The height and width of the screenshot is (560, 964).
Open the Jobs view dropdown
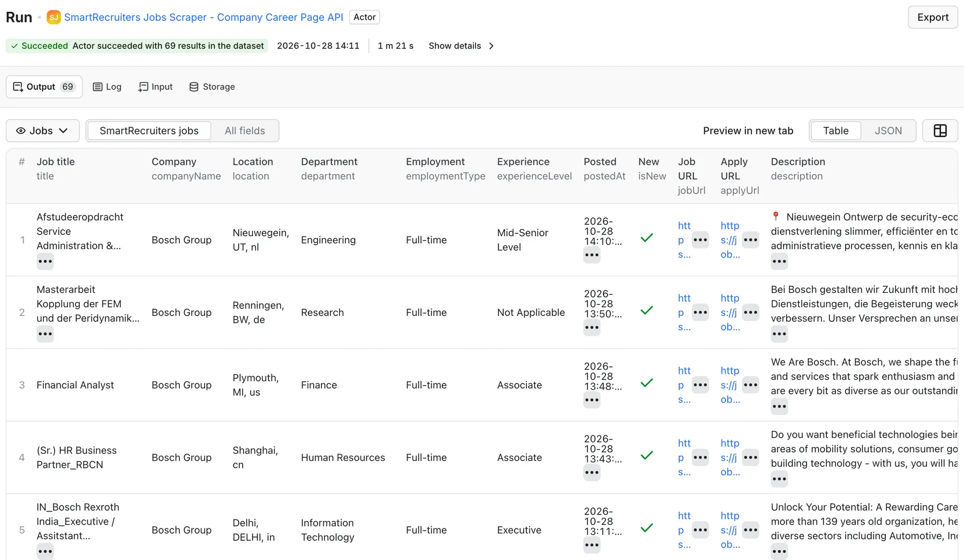tap(43, 131)
